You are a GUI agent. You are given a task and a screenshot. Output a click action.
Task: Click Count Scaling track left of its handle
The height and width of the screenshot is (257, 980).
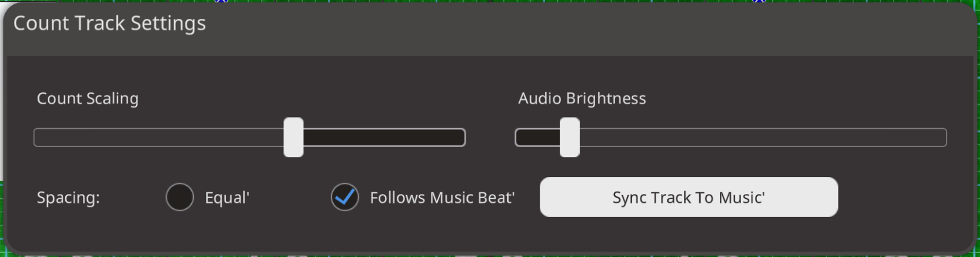pos(159,138)
